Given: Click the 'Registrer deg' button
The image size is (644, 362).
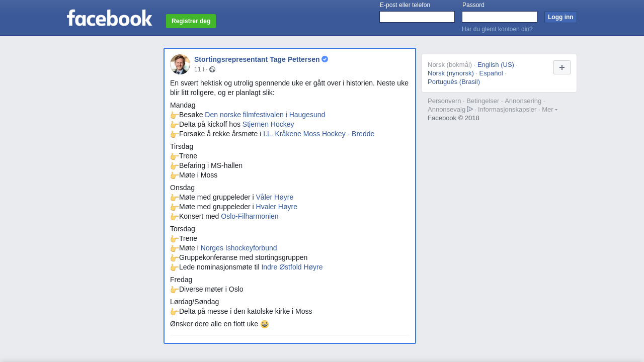Looking at the screenshot, I should click(191, 21).
